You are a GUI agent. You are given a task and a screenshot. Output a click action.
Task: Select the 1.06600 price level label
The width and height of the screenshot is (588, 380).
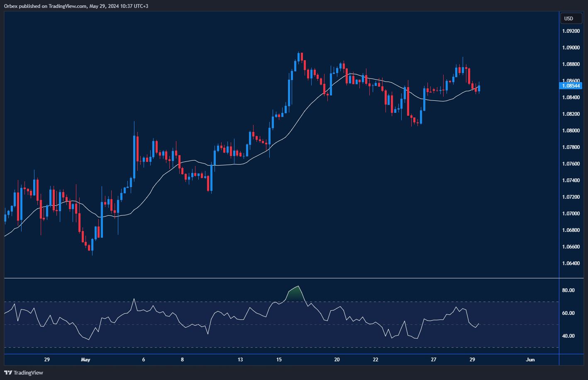tap(571, 247)
